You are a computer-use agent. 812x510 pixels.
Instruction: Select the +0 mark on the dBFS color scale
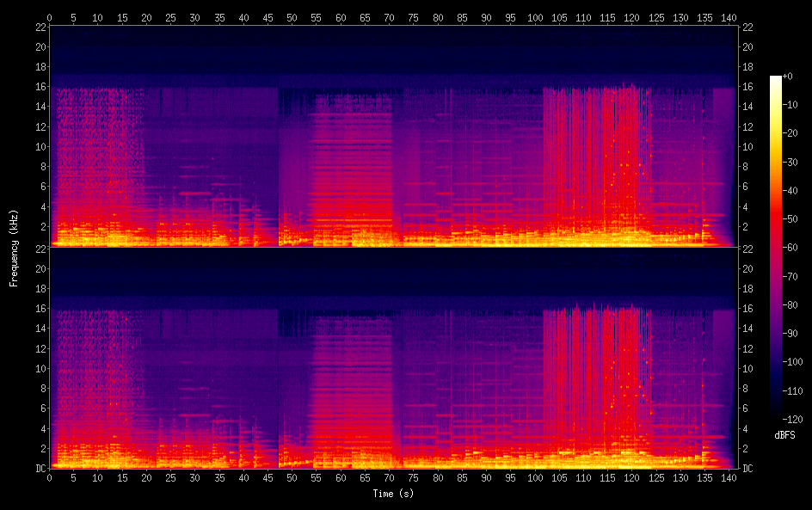pos(788,77)
